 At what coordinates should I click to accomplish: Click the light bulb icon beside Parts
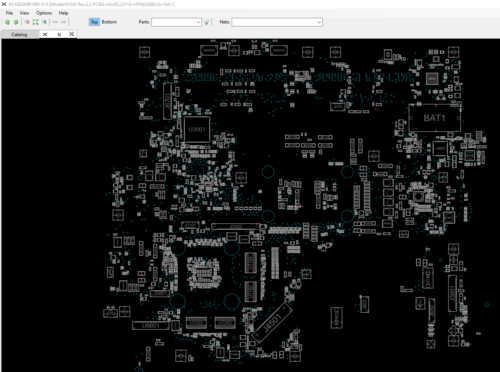[x=207, y=22]
